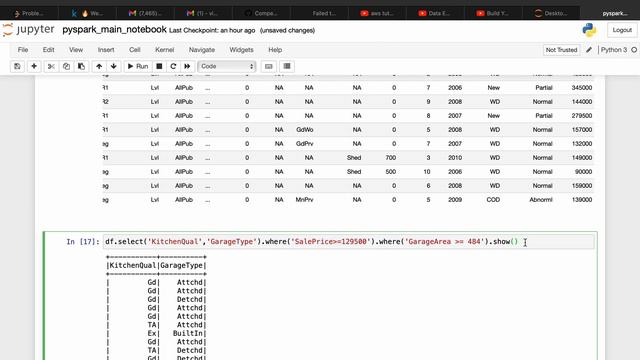The height and width of the screenshot is (360, 640).
Task: Switch to the Proble browser tab
Action: [29, 13]
